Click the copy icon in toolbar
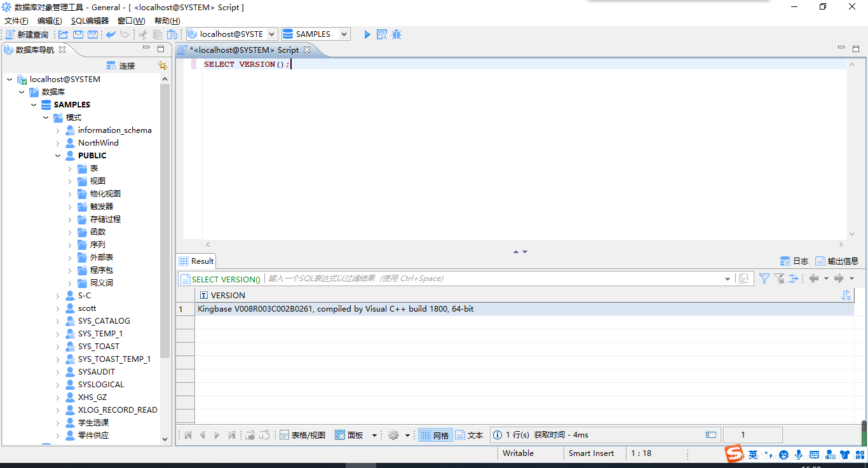The image size is (868, 468). click(158, 34)
